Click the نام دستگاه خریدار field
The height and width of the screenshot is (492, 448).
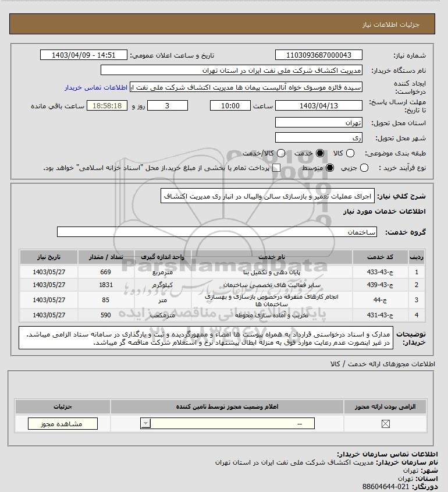coord(232,70)
